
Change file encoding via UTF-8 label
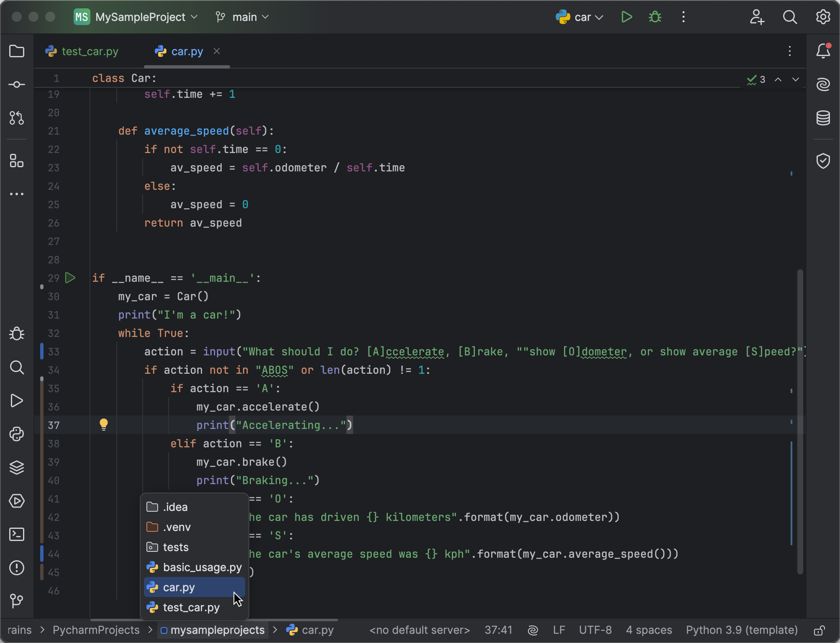click(x=595, y=630)
